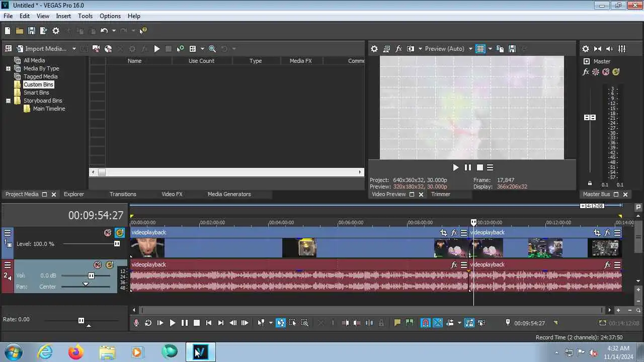Undo the last action with the undo arrow

click(104, 31)
